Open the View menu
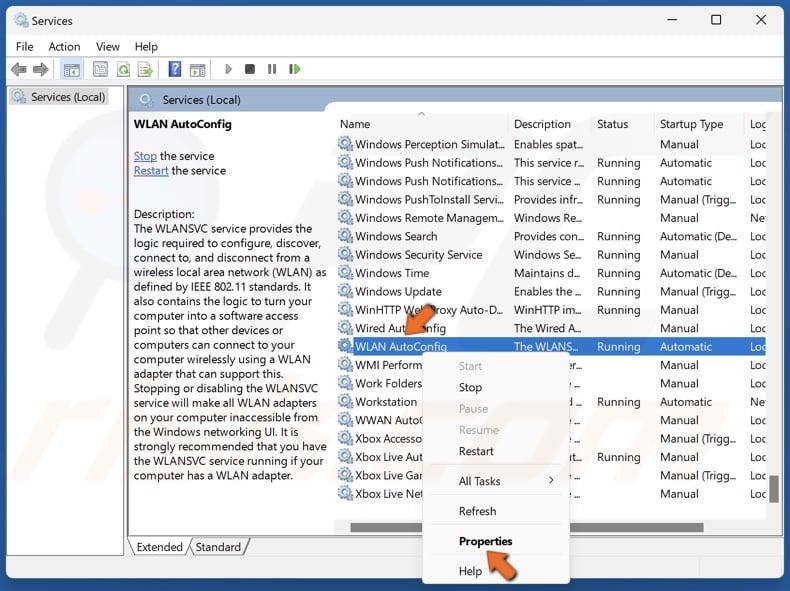The height and width of the screenshot is (591, 790). tap(108, 47)
